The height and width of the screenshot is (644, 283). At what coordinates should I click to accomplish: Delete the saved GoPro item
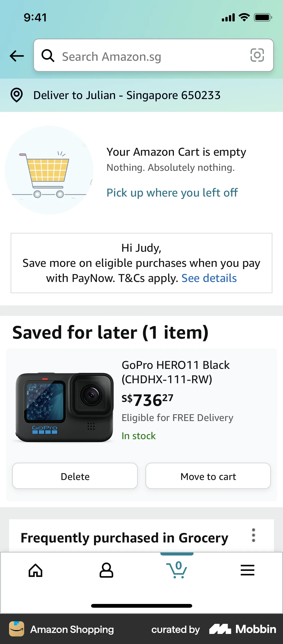pos(75,476)
